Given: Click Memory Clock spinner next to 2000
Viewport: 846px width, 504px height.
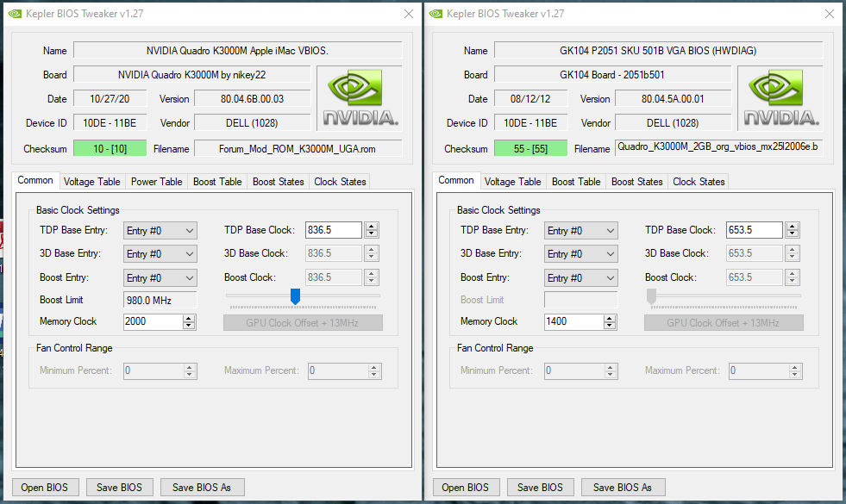Looking at the screenshot, I should pos(189,322).
